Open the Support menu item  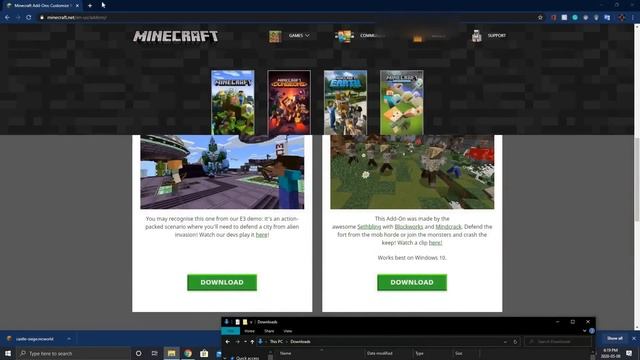pos(497,36)
